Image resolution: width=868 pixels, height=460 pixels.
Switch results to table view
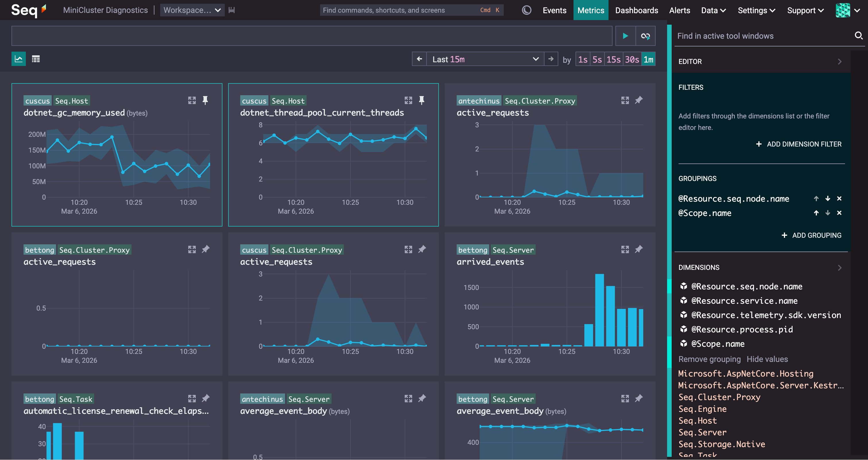pyautogui.click(x=36, y=59)
